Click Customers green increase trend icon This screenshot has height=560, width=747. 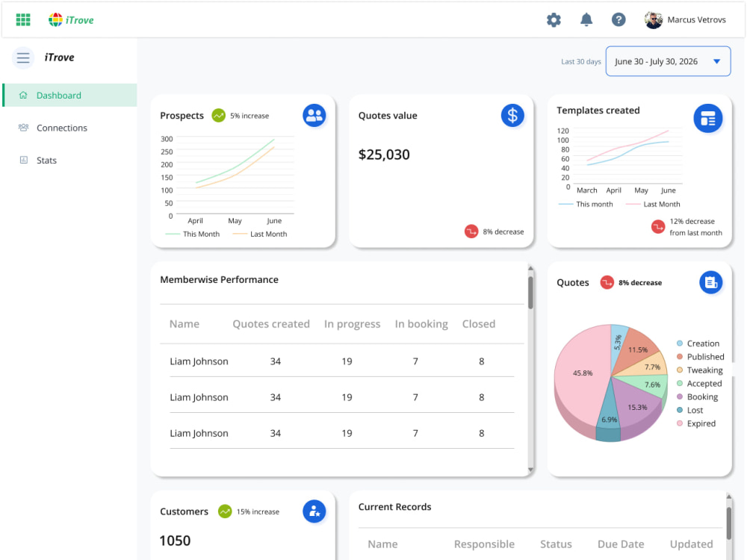(x=225, y=511)
